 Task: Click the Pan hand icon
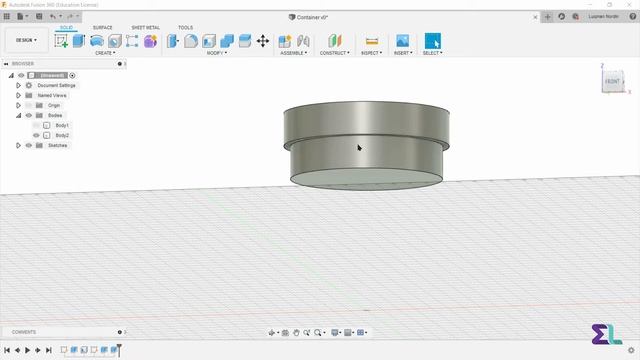(296, 333)
